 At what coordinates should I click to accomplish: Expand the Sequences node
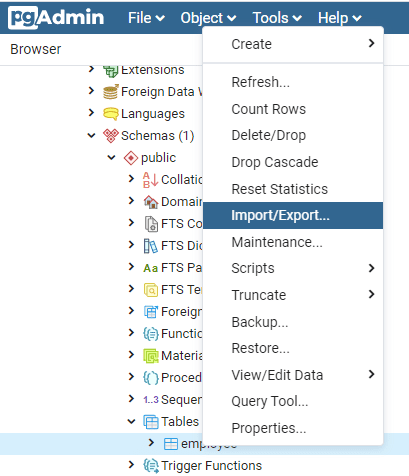tap(131, 399)
